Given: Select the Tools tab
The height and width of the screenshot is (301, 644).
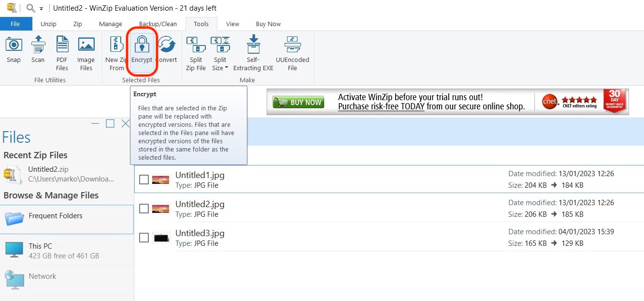Looking at the screenshot, I should pos(201,24).
